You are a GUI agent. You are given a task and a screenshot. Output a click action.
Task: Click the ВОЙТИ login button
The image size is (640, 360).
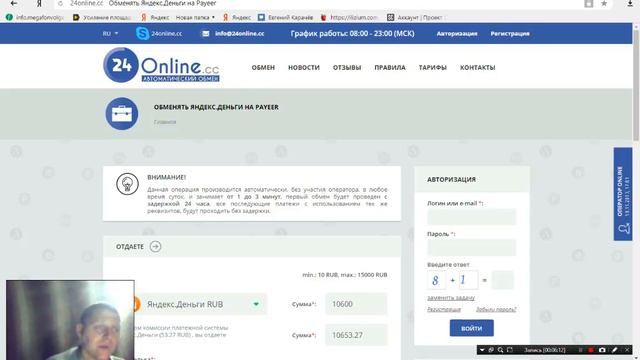pyautogui.click(x=471, y=328)
